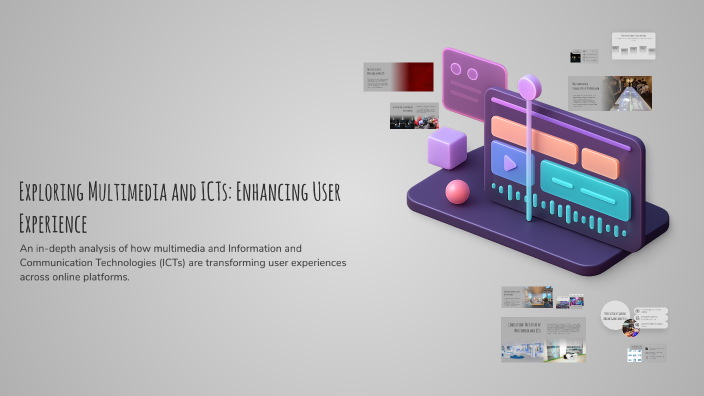Open the red gradient slide thumbnail

[398, 77]
